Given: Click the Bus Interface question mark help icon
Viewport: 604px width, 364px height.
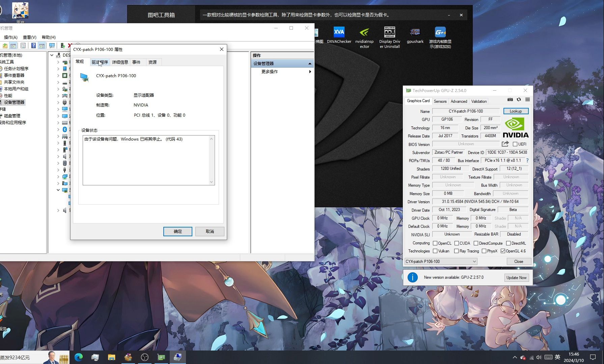Looking at the screenshot, I should [527, 160].
